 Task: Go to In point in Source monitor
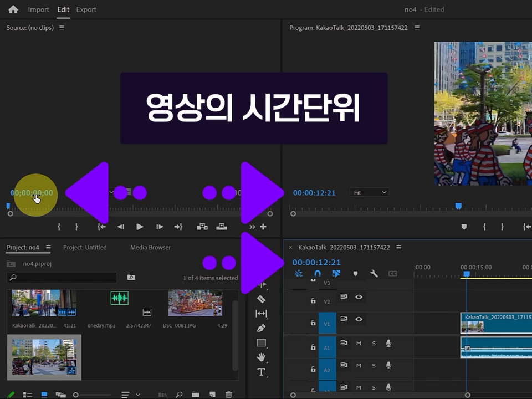pos(101,227)
